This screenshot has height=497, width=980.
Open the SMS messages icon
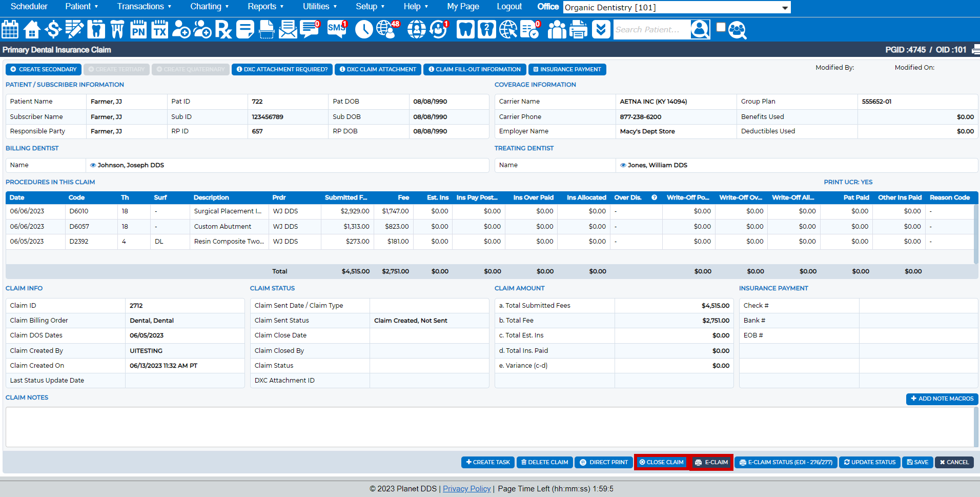pos(337,29)
